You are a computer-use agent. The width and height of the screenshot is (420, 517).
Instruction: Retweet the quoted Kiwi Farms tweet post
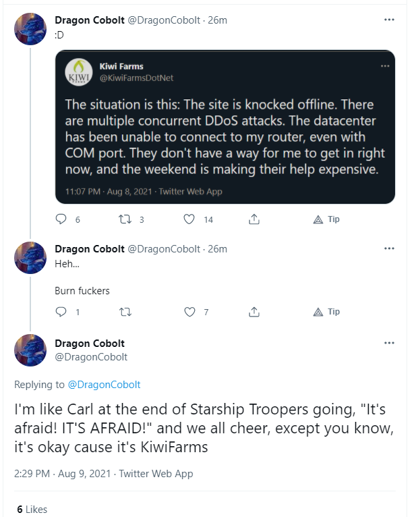click(x=124, y=219)
